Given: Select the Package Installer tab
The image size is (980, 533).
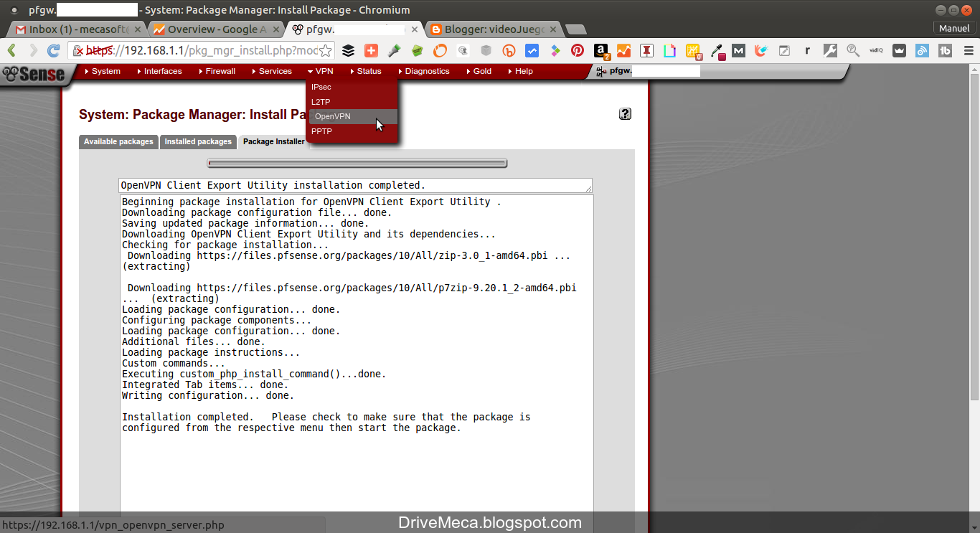Looking at the screenshot, I should tap(273, 142).
